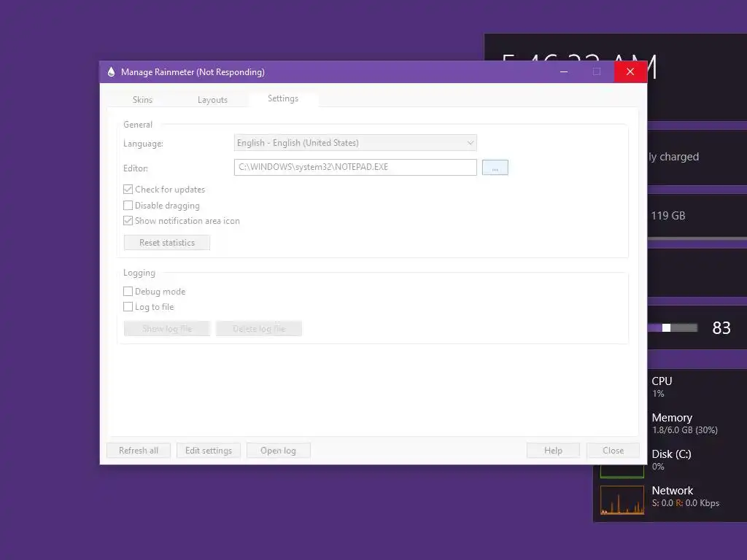Minimize the Manage Rainmeter window
The width and height of the screenshot is (747, 560).
pos(564,72)
